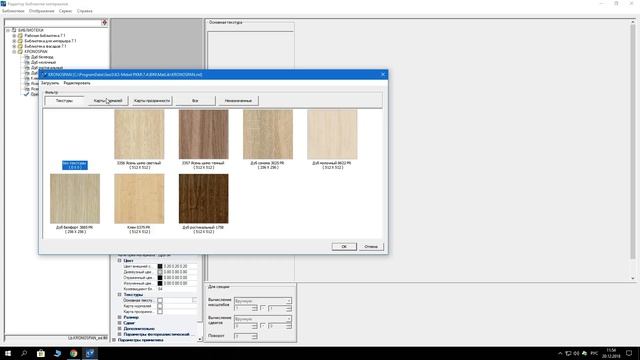This screenshot has height=360, width=640.
Task: Open the Библиотека menu in main window
Action: tap(13, 11)
